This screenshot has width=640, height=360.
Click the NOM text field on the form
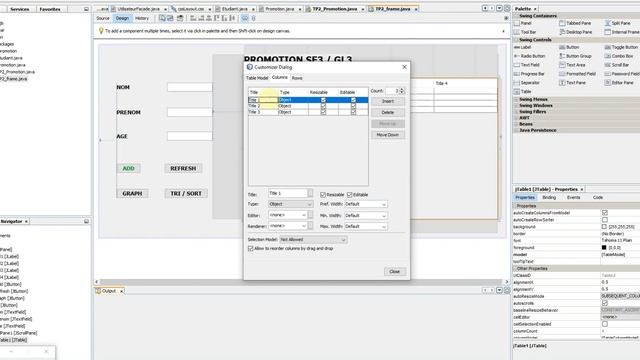(190, 87)
